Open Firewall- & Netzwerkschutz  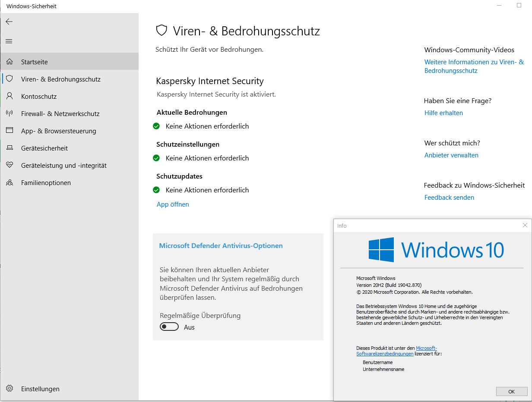point(70,113)
